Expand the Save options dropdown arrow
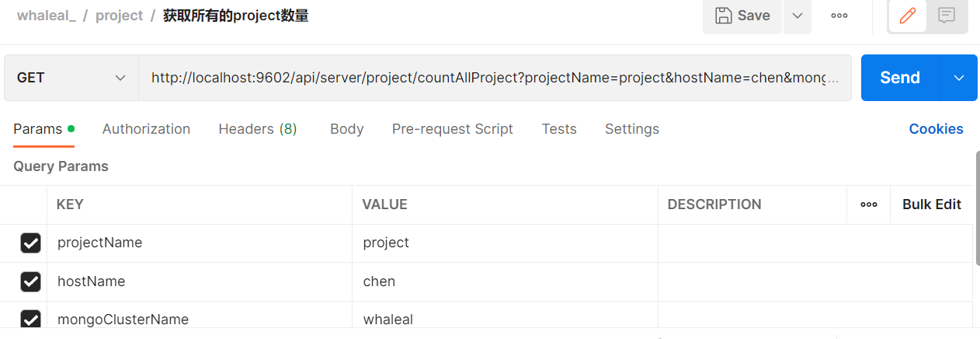 (x=798, y=16)
